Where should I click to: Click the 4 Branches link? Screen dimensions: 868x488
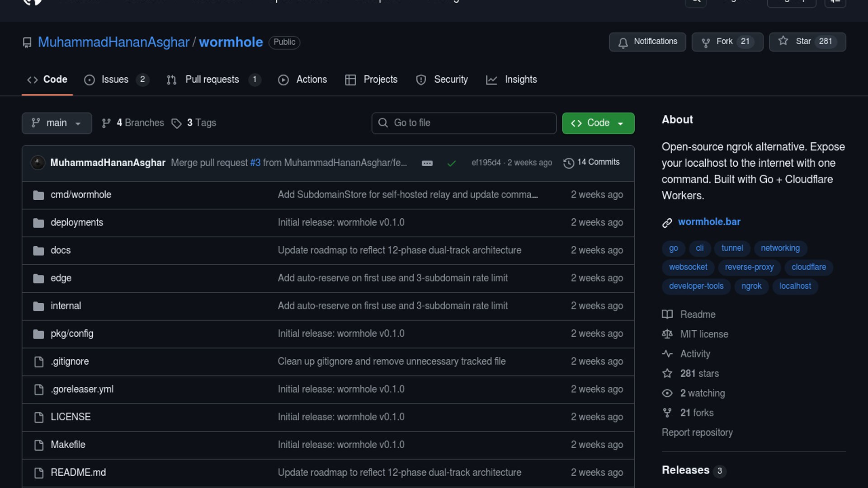[134, 123]
